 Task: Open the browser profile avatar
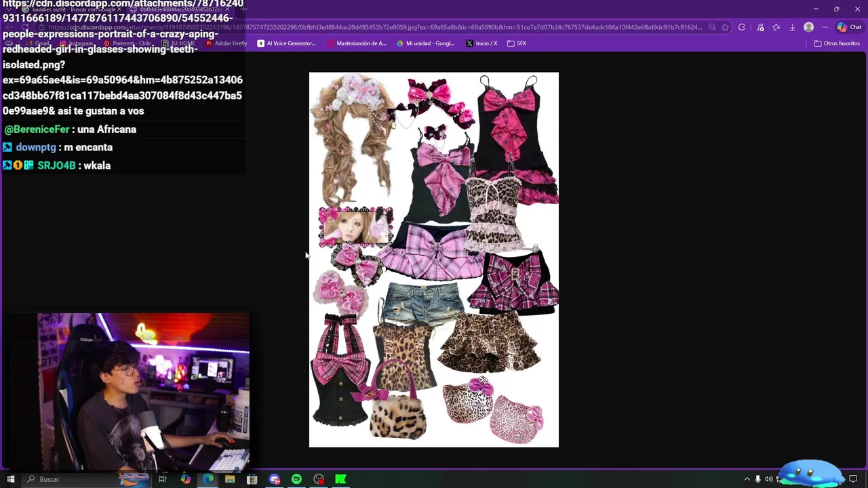pyautogui.click(x=808, y=27)
